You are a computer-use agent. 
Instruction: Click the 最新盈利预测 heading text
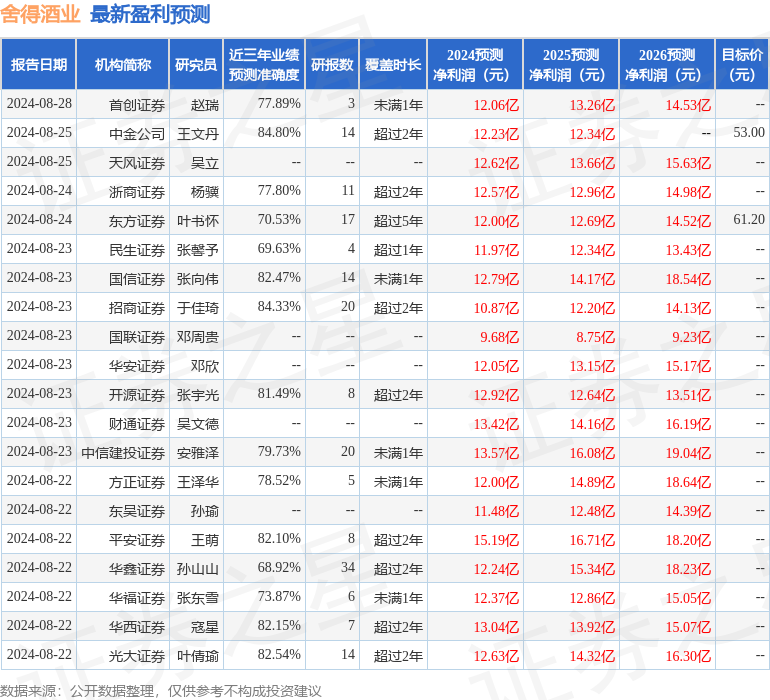pyautogui.click(x=150, y=15)
